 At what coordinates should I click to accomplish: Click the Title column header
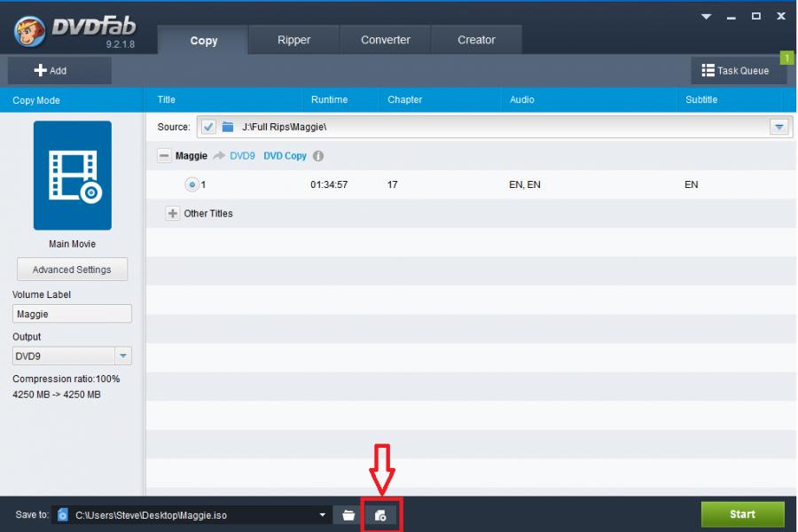(x=167, y=99)
